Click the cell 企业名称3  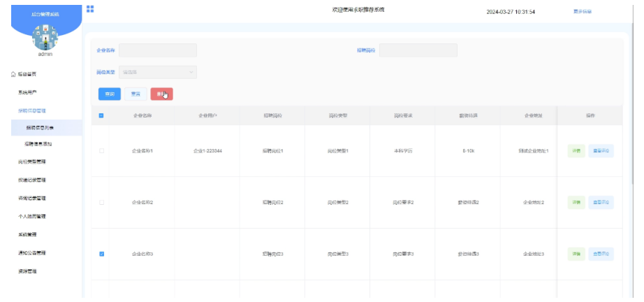142,254
